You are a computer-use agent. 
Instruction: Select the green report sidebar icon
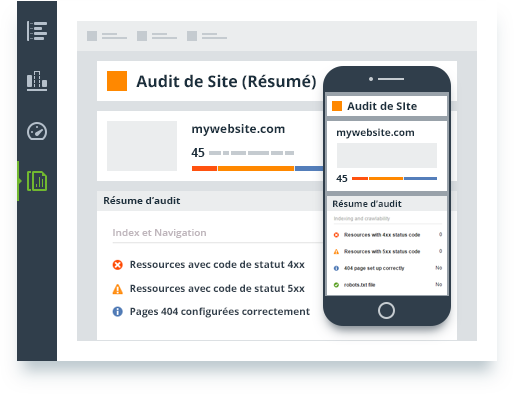click(x=37, y=181)
